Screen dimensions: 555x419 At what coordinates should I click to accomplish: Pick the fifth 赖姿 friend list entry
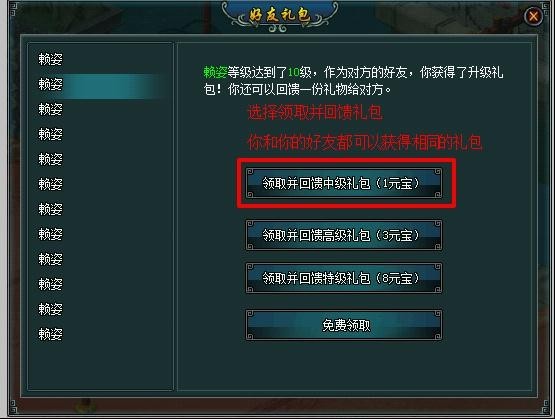coord(50,159)
